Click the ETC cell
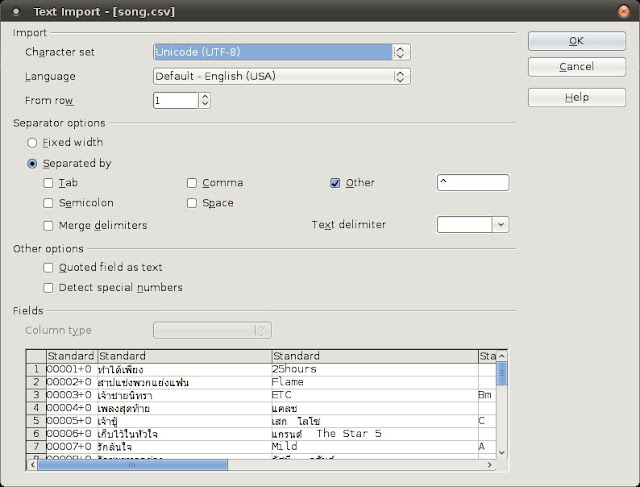 (x=375, y=395)
